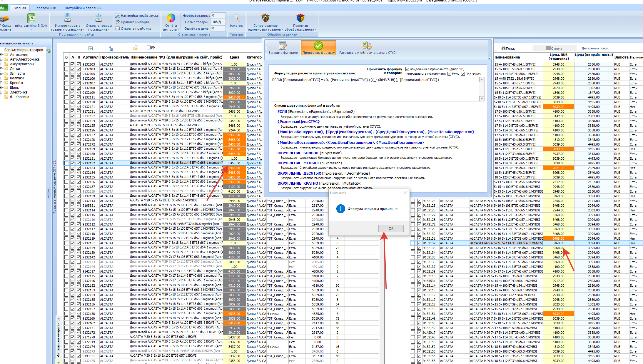
Task: Click OK in the Внимание dialog
Action: point(391,228)
